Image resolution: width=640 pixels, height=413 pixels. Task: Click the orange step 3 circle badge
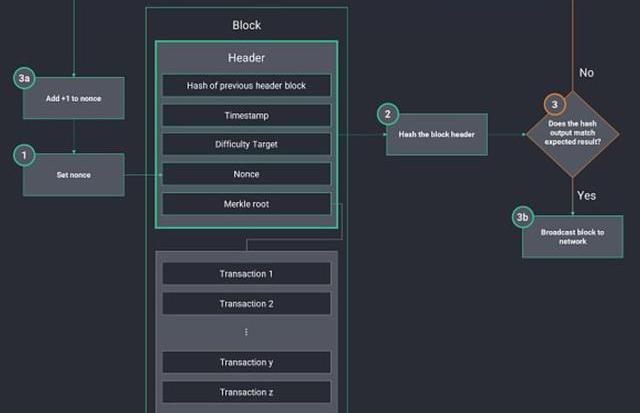553,104
